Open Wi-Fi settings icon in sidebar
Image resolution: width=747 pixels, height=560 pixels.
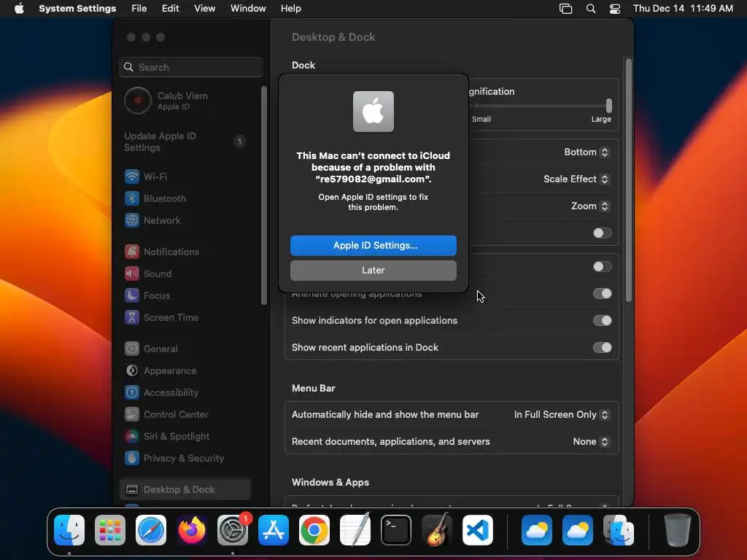point(132,176)
